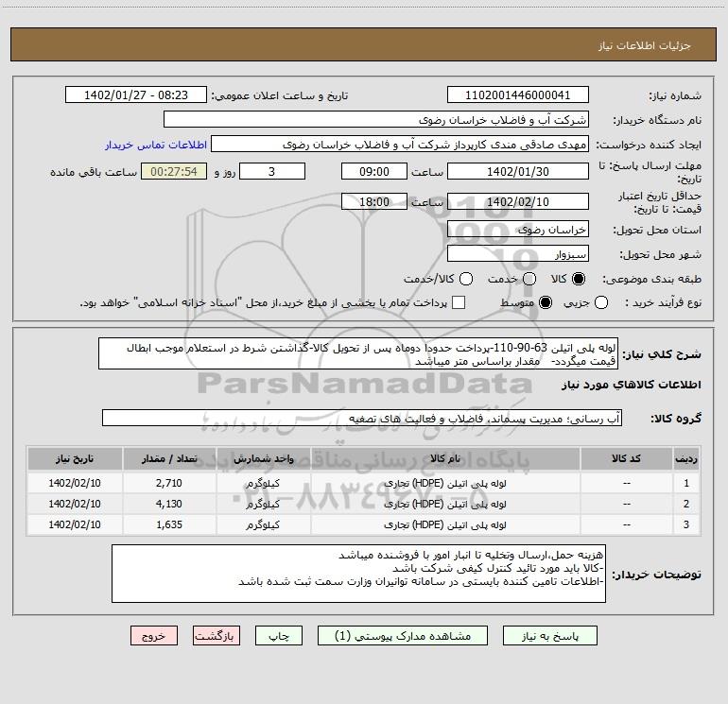Viewport: 728px width, 704px height.
Task: Click the 00:27:54 remaining time field
Action: (174, 171)
